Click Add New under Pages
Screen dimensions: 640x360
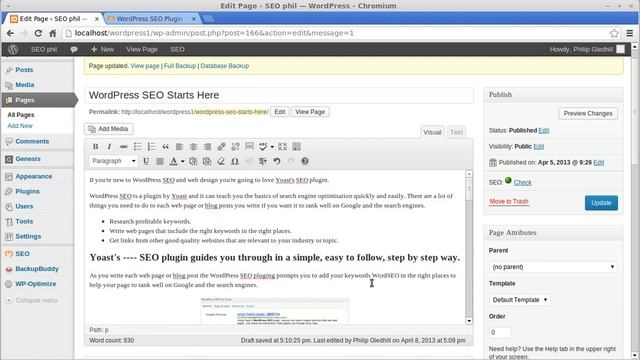click(x=20, y=126)
